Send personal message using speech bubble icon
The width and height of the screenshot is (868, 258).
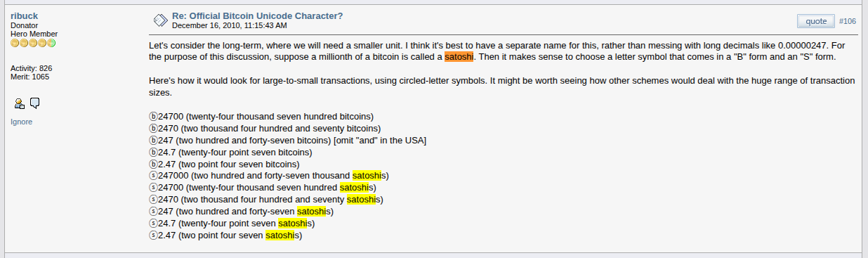point(34,104)
